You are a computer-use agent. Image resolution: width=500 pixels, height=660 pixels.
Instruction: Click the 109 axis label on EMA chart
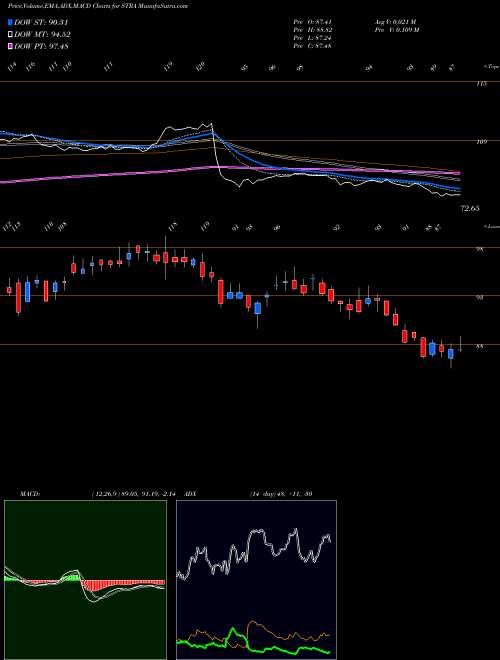[x=482, y=142]
